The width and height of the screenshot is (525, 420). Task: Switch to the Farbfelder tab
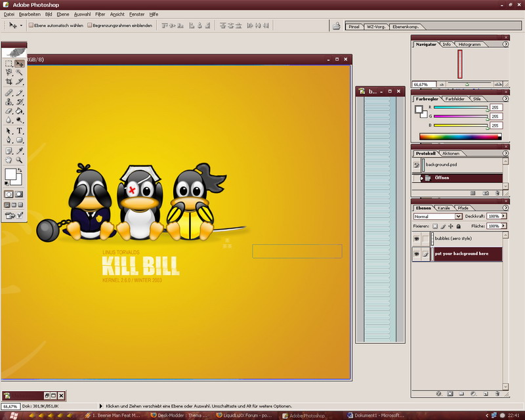[x=455, y=99]
